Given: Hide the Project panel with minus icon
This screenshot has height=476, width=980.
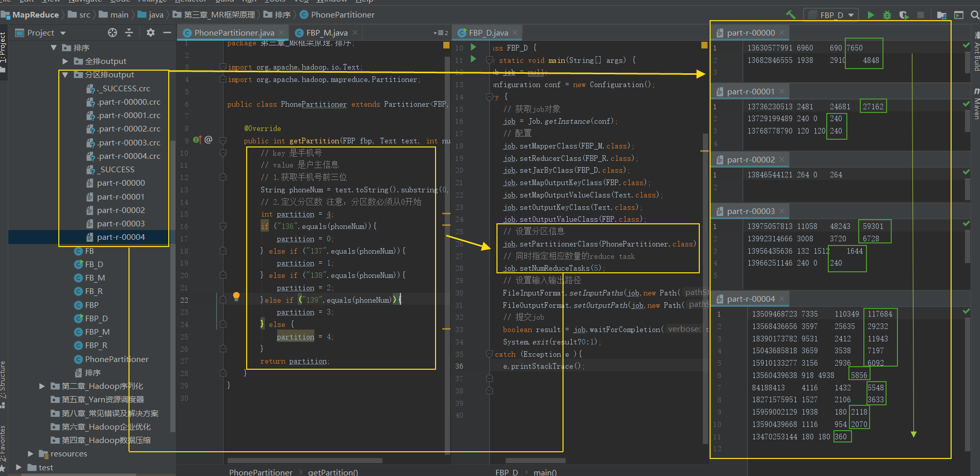Looking at the screenshot, I should (167, 32).
